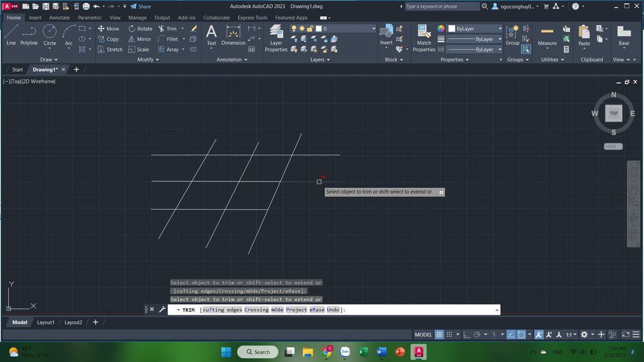Open the Home ribbon tab
The height and width of the screenshot is (362, 644).
point(14,18)
